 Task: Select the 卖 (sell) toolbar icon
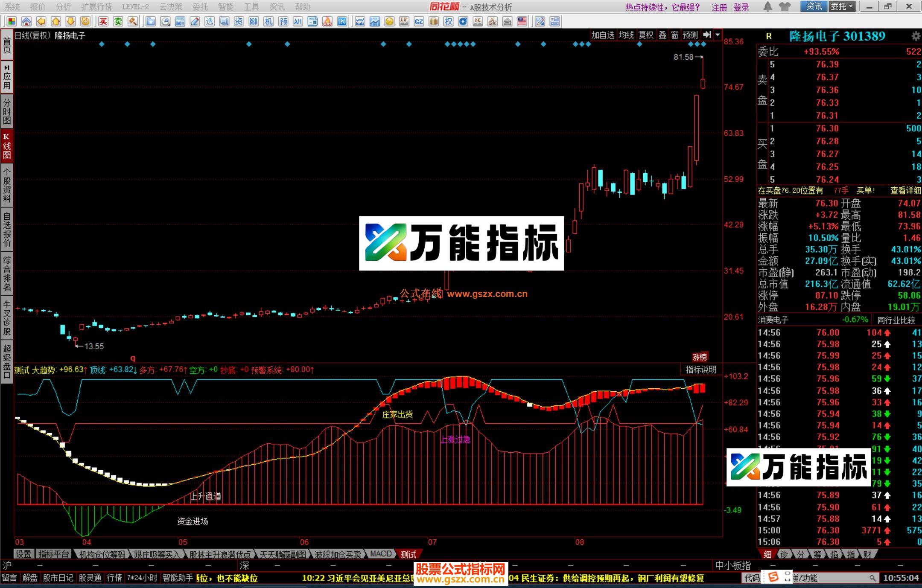118,20
